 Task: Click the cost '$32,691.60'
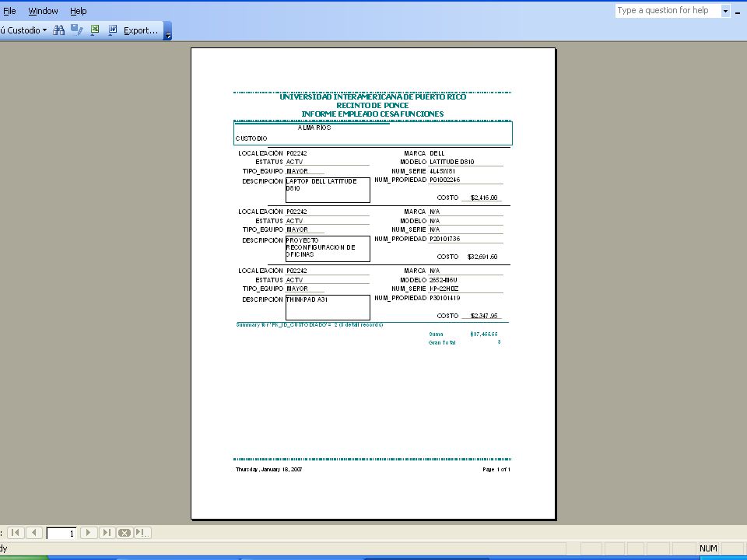coord(482,257)
